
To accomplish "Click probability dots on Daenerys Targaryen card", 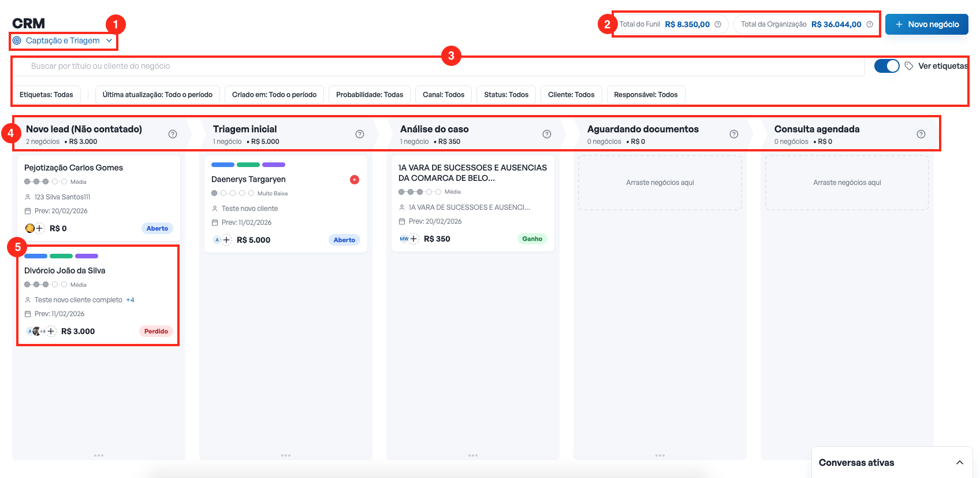I will click(233, 193).
